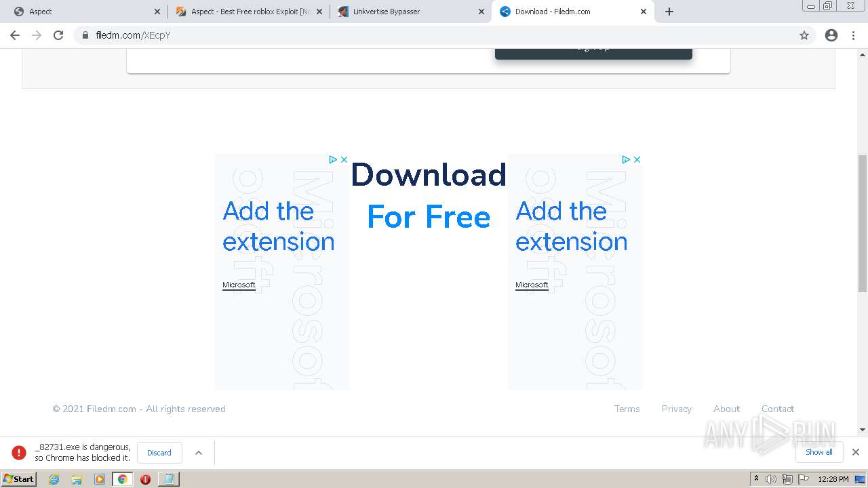Select the Chrome taskbar icon

click(x=122, y=479)
